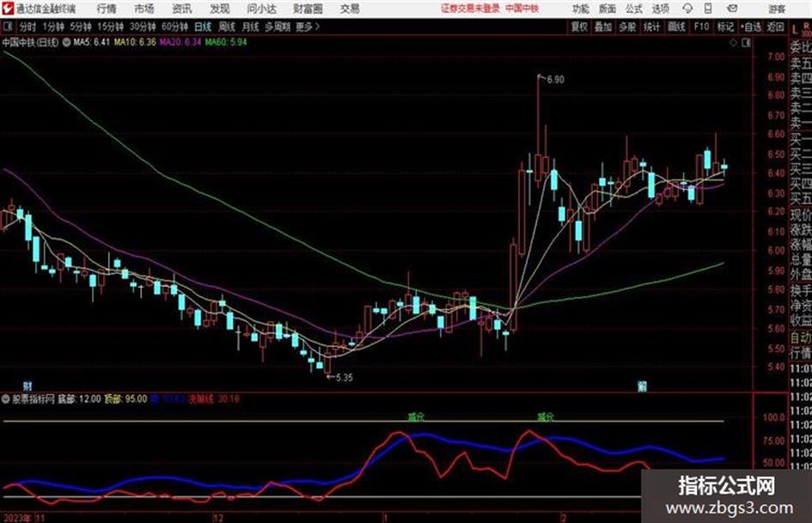Click the red 决策线 indicator label
This screenshot has height=523, width=812.
[x=200, y=399]
